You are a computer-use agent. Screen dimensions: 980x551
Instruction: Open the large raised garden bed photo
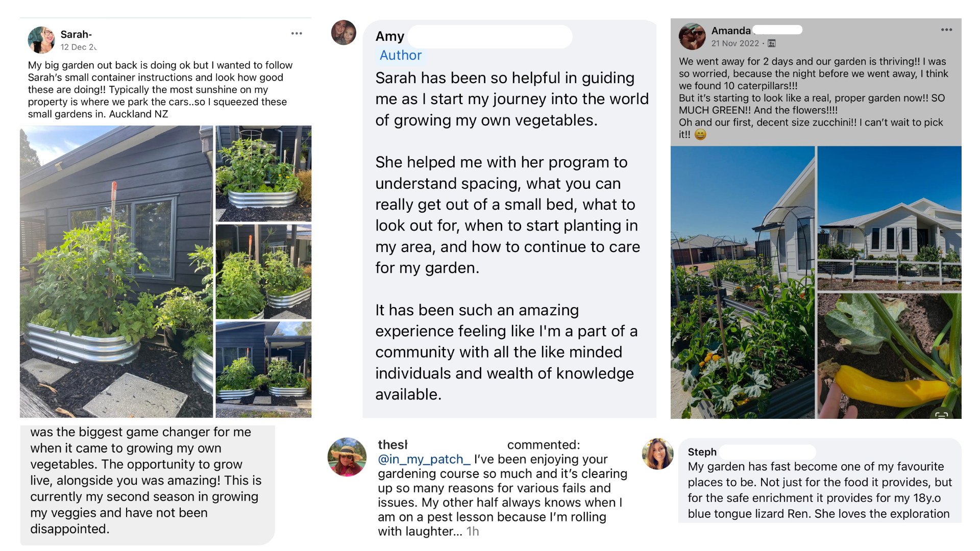(116, 271)
